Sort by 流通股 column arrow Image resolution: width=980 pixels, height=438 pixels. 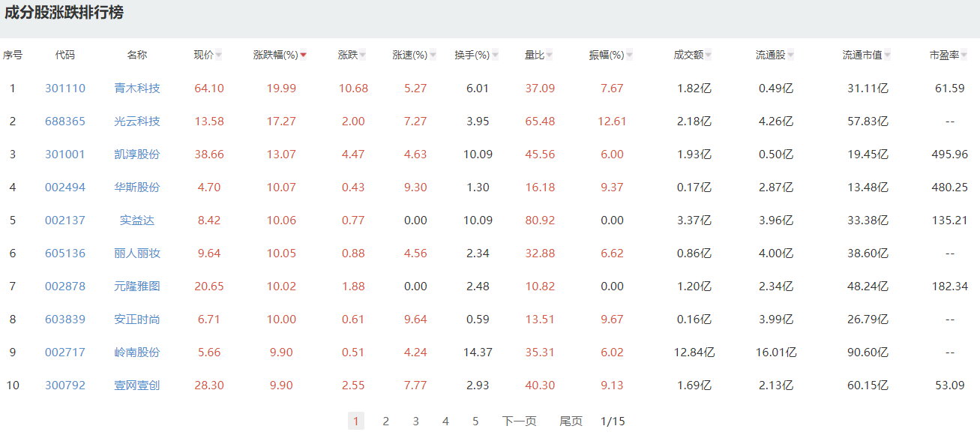coord(790,55)
